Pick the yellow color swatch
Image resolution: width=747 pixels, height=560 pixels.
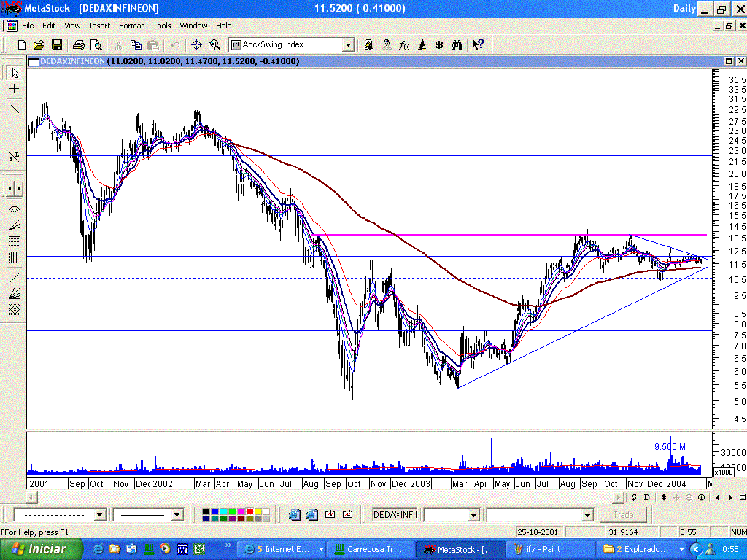pyautogui.click(x=258, y=512)
